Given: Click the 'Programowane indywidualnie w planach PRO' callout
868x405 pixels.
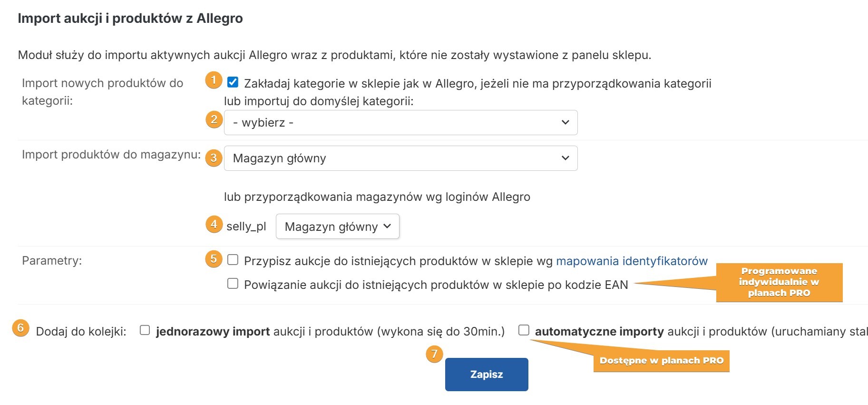Looking at the screenshot, I should point(779,282).
